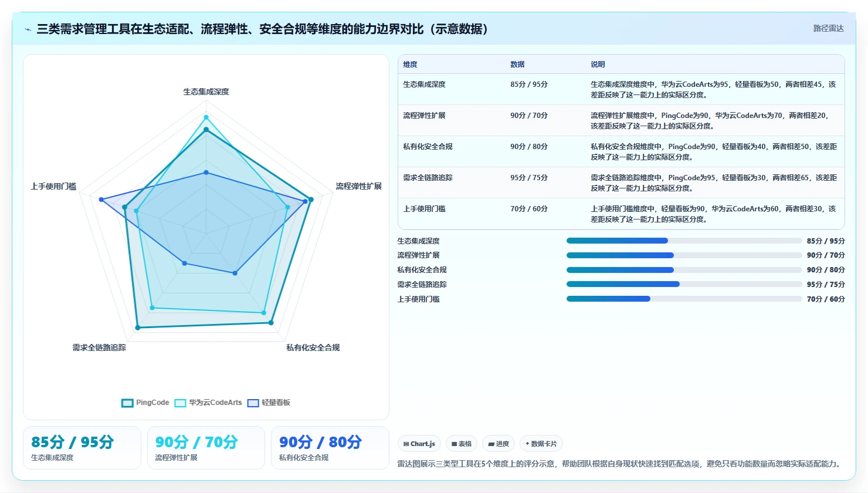Click the 流程弹性扩展 progress bar
Image resolution: width=868 pixels, height=493 pixels.
coord(684,255)
